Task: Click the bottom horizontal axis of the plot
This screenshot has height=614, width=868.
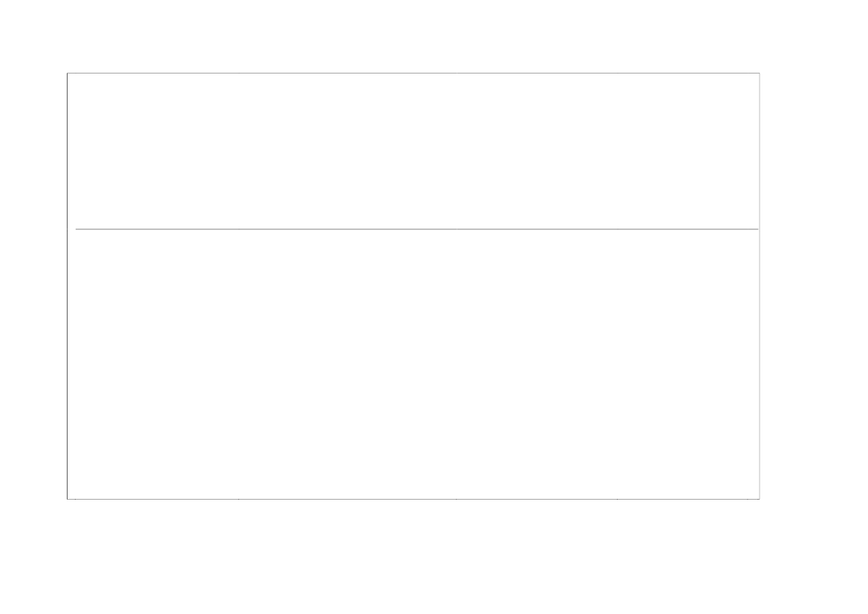Action: point(413,499)
